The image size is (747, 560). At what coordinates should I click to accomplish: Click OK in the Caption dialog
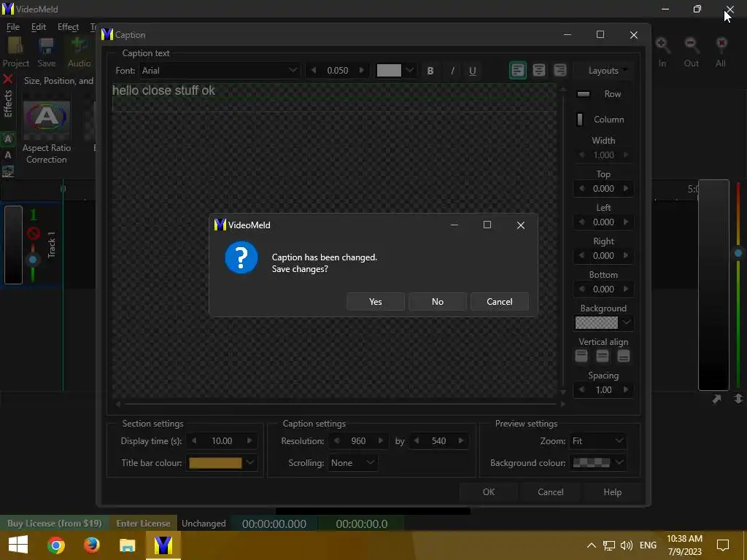coord(488,492)
